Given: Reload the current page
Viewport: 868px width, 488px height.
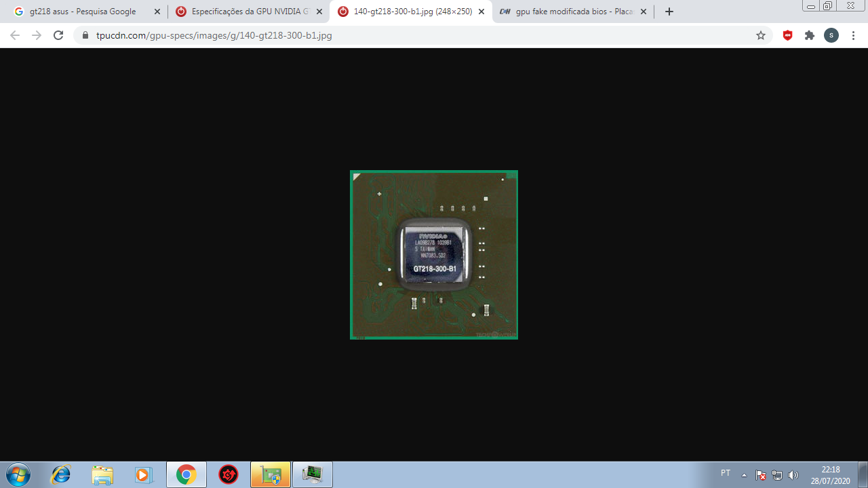Looking at the screenshot, I should pyautogui.click(x=58, y=35).
